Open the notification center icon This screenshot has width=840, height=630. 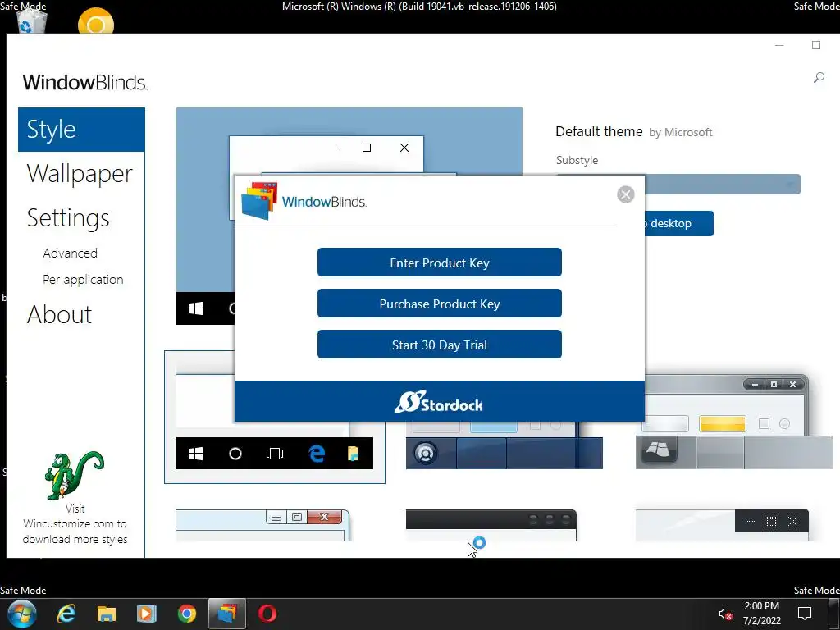[x=804, y=614]
